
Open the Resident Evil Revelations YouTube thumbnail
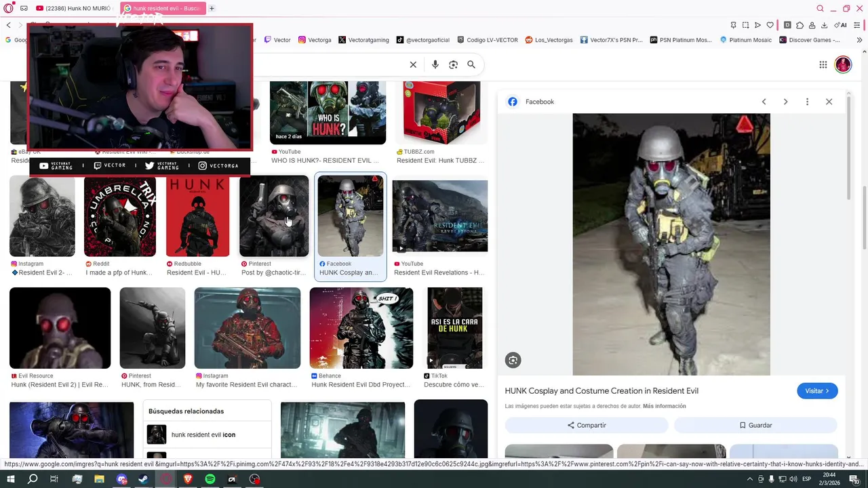coord(440,216)
